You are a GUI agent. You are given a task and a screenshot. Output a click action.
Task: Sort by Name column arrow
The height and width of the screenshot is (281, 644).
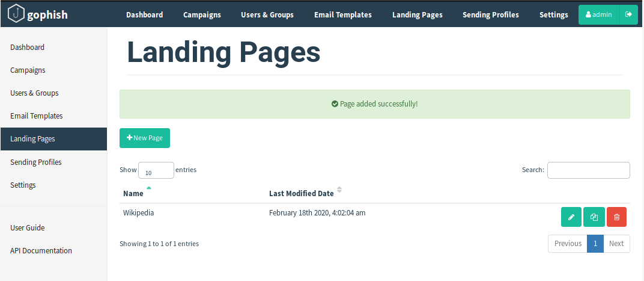pos(149,188)
